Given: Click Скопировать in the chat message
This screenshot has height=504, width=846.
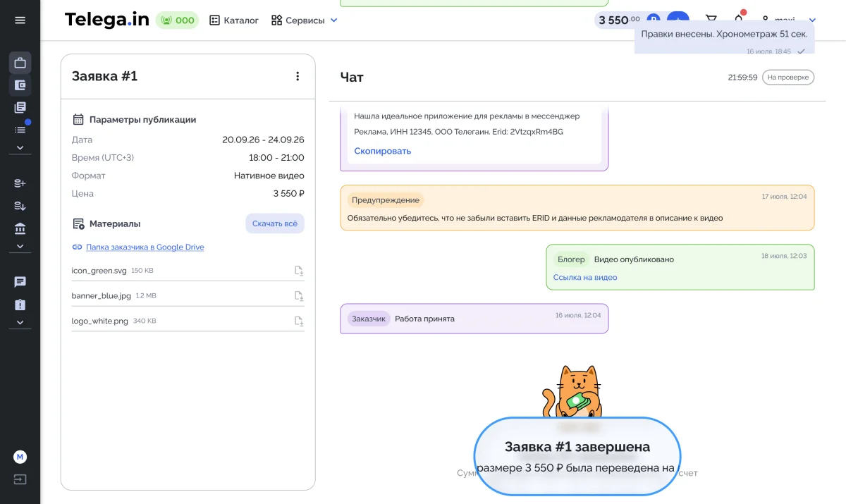Looking at the screenshot, I should 383,151.
